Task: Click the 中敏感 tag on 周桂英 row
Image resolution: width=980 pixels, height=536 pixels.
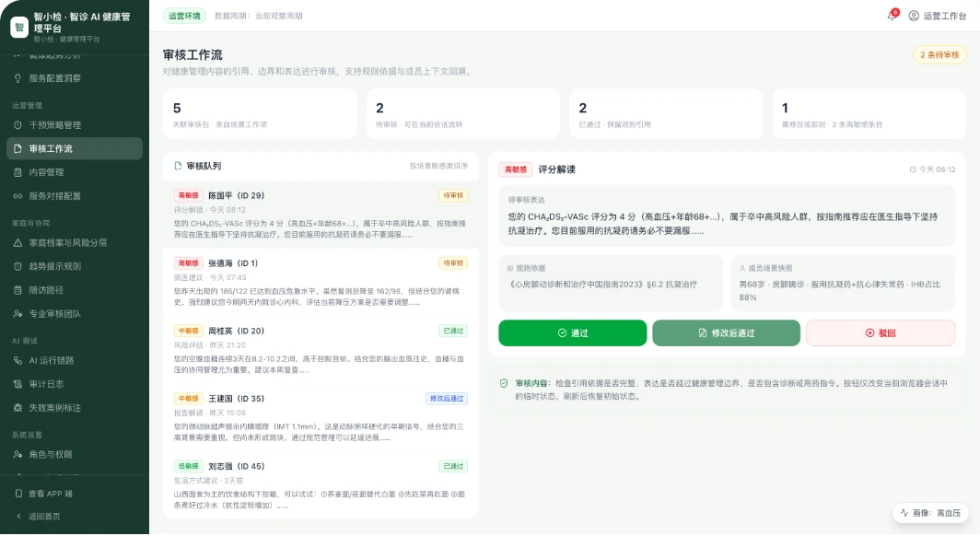Action: pos(188,332)
